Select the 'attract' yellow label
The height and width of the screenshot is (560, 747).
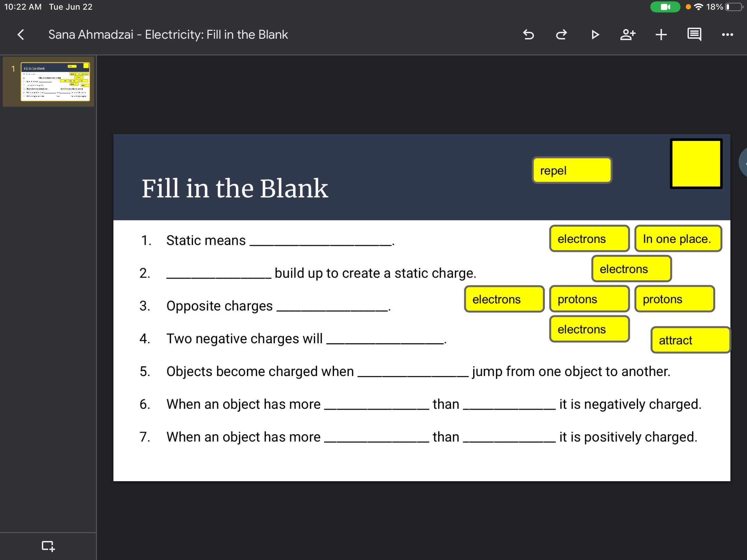tap(690, 340)
